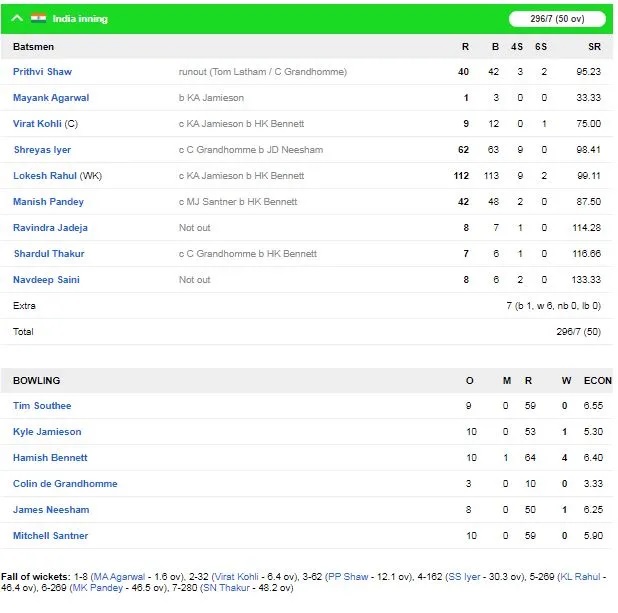
Task: Open Shreyas Iyer player page
Action: coord(42,150)
